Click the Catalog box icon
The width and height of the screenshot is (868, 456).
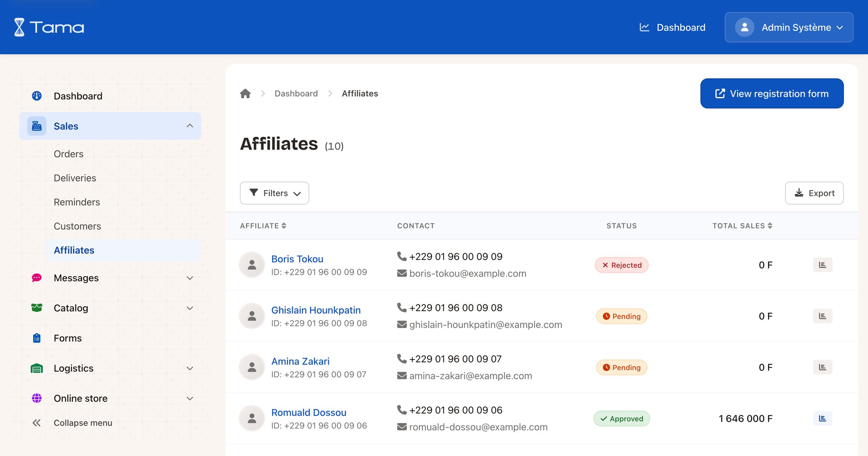(x=37, y=308)
